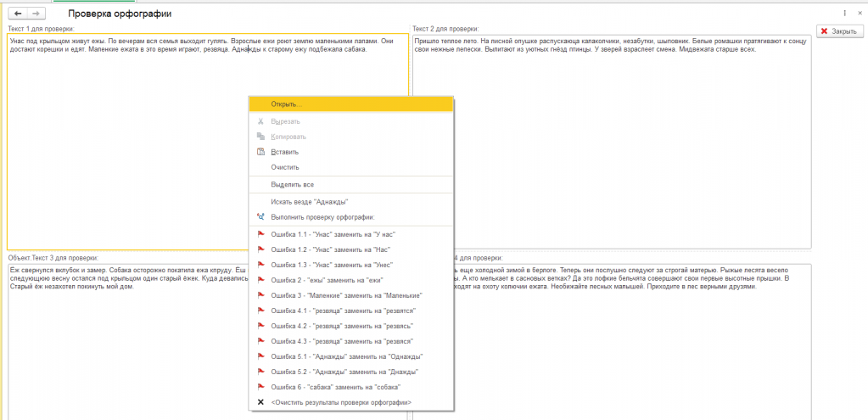Apply Ошибка 3 fix to Маленькие
The image size is (868, 420).
click(351, 295)
